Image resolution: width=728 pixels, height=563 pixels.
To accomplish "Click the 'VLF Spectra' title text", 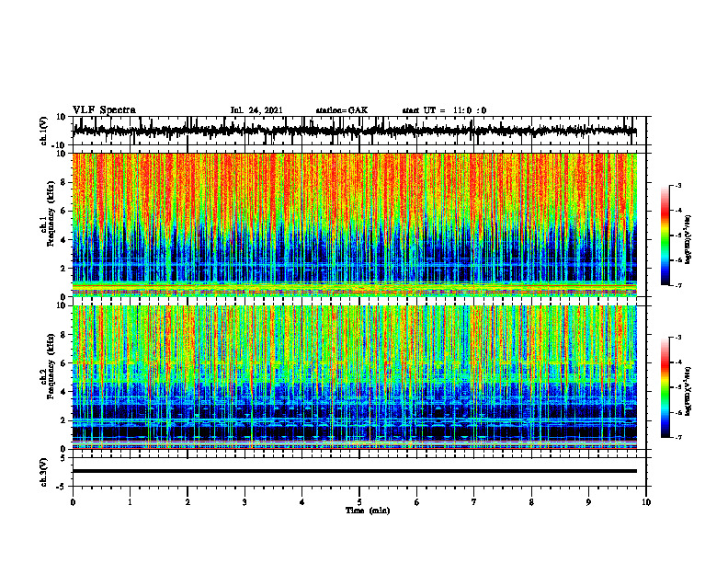I will point(104,110).
